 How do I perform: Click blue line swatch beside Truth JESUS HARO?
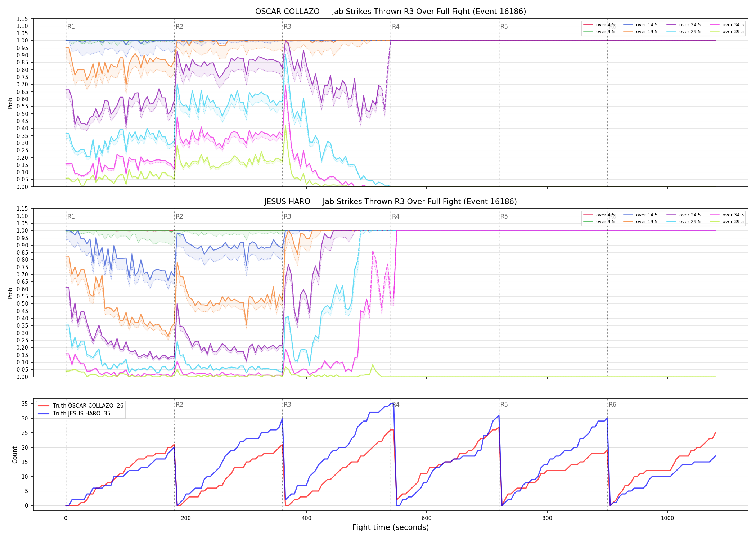44,414
